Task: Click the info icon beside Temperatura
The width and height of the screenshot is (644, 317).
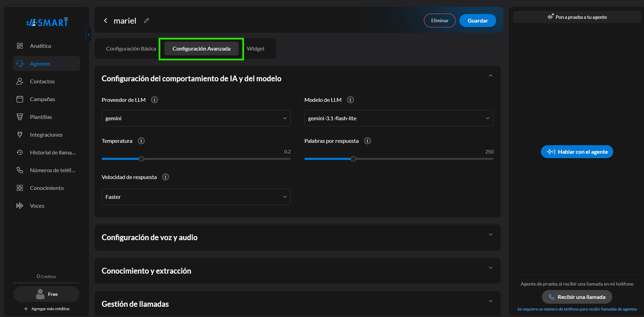Action: pos(141,141)
